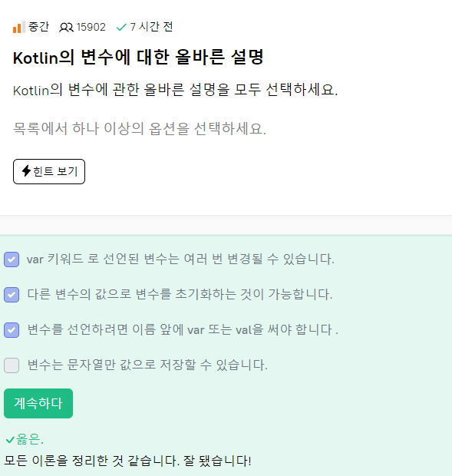The image size is (452, 476).
Task: Click the lightning bolt icon in 힌트 보기
Action: (26, 171)
